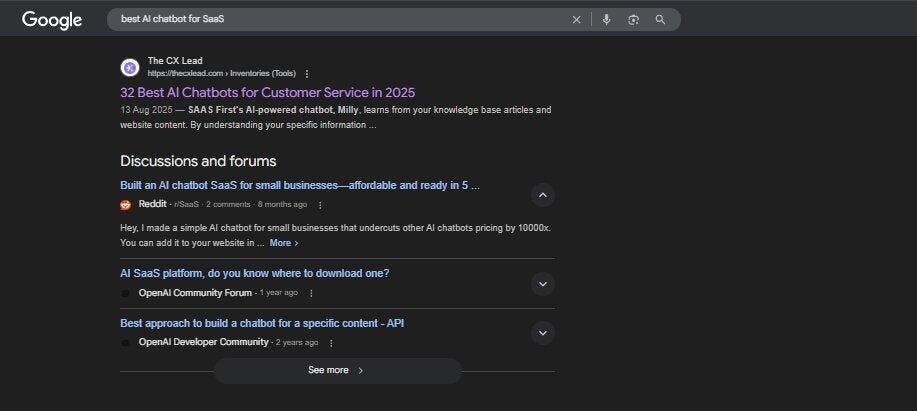The image size is (917, 411).
Task: Click the Google logo
Action: point(52,20)
